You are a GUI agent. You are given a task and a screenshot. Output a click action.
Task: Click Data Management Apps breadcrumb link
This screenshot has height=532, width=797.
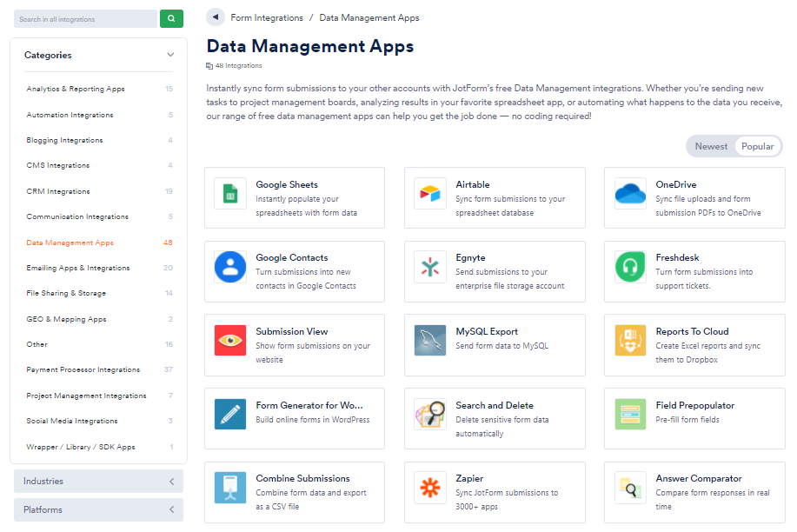click(x=369, y=17)
